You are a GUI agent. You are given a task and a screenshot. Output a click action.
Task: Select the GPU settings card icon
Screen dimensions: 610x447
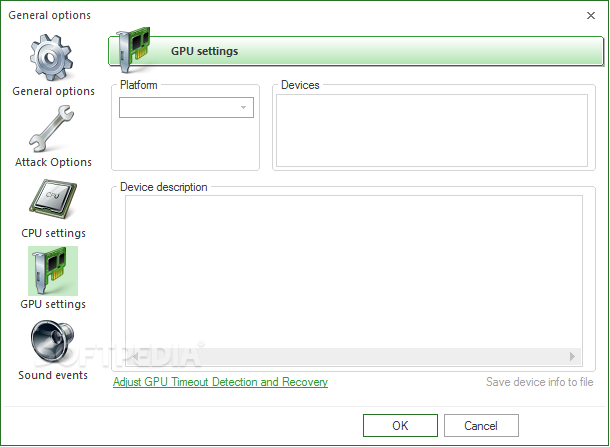point(53,271)
